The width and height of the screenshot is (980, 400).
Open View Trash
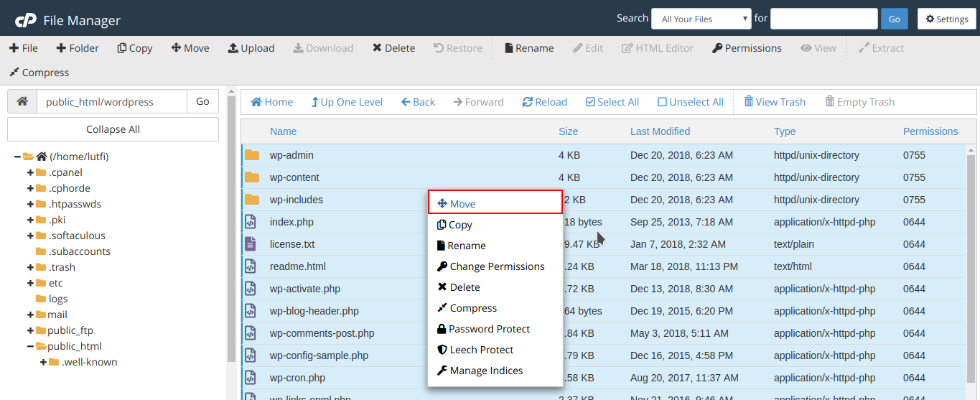click(x=775, y=102)
